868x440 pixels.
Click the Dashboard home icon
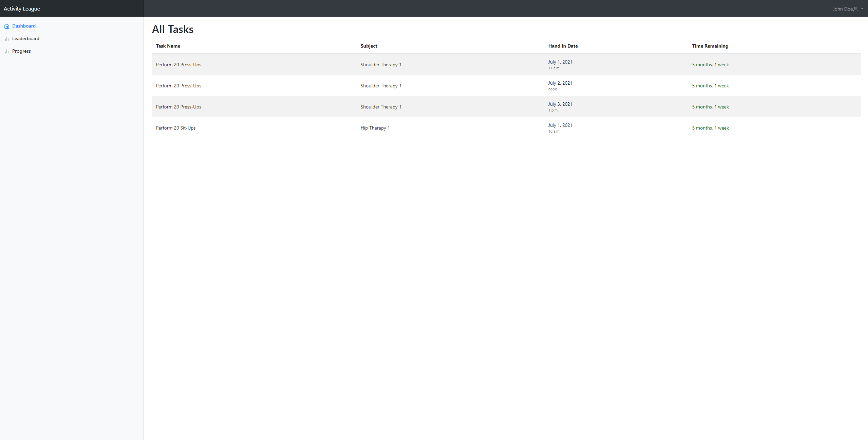pos(7,26)
